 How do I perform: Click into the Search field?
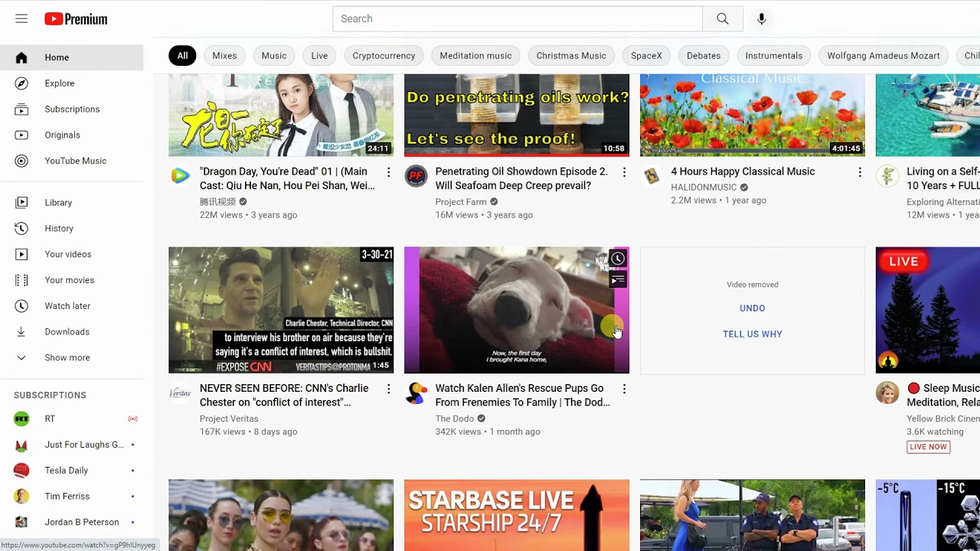517,18
